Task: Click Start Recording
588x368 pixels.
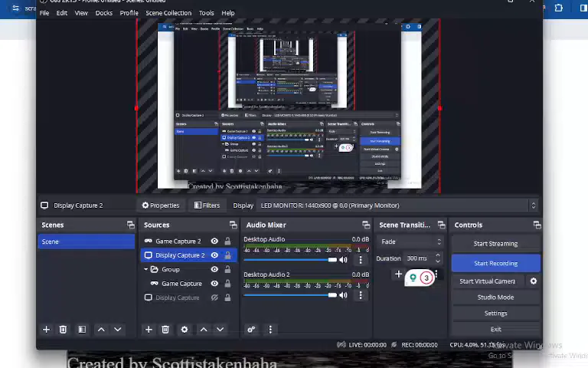Action: click(495, 263)
